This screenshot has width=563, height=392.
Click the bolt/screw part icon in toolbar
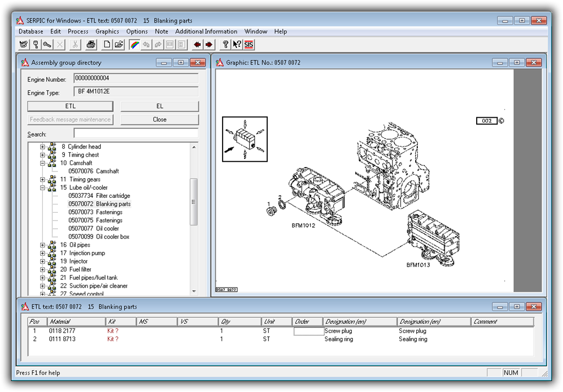pyautogui.click(x=48, y=45)
